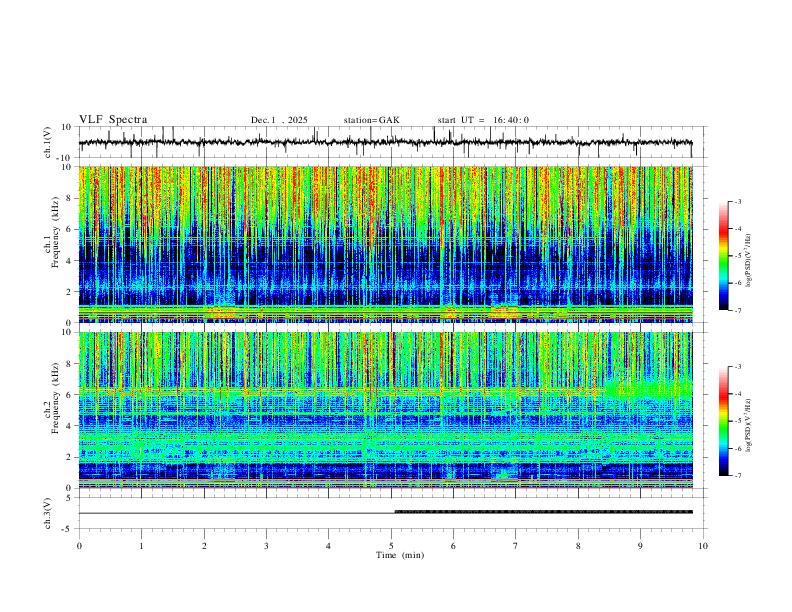Click the time axis tick label "2"
Viewport: 792px width, 612px height.
coord(204,546)
